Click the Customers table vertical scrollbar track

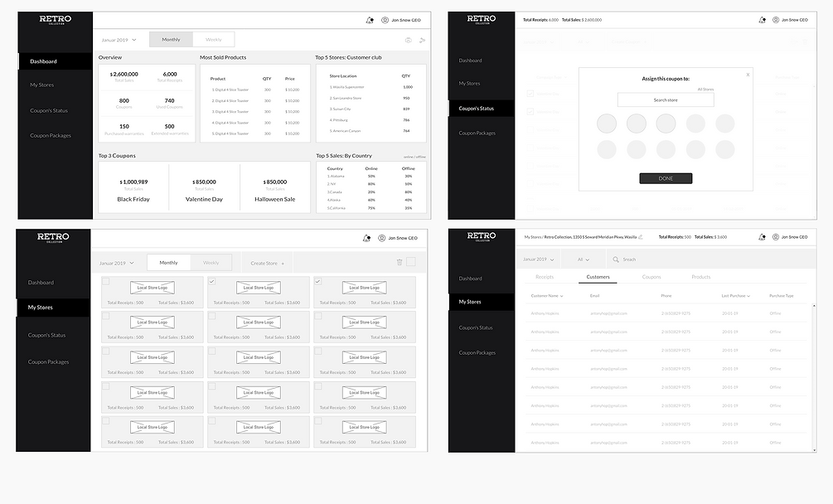click(814, 378)
